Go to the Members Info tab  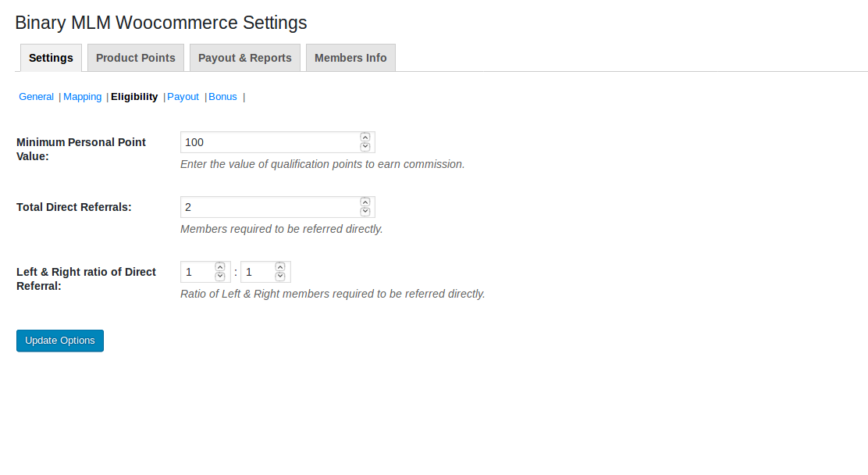point(350,58)
